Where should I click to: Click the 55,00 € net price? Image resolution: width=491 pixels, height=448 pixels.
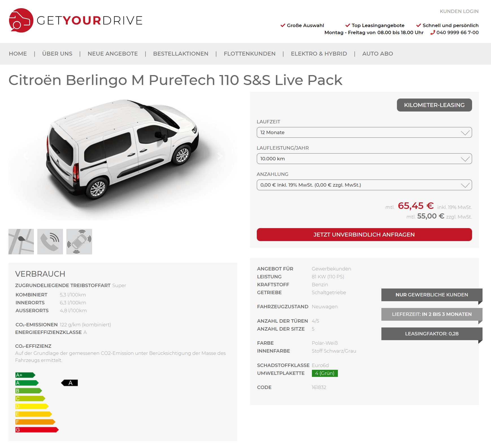(x=431, y=216)
